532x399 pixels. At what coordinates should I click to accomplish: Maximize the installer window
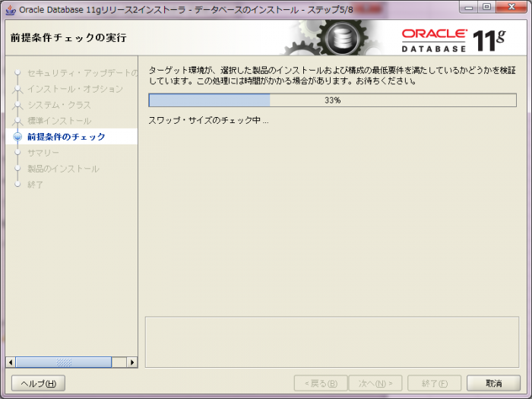click(x=487, y=7)
